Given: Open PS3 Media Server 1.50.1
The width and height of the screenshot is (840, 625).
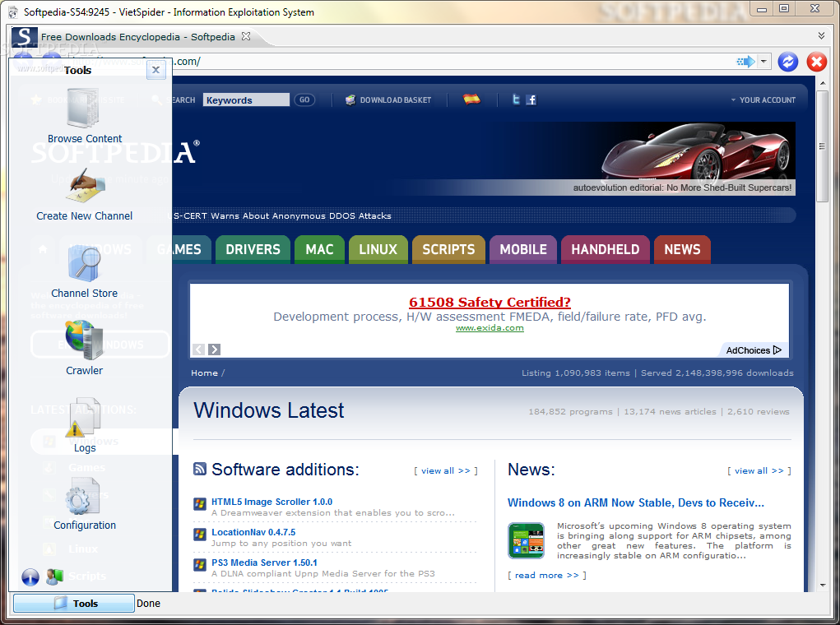Looking at the screenshot, I should point(264,562).
